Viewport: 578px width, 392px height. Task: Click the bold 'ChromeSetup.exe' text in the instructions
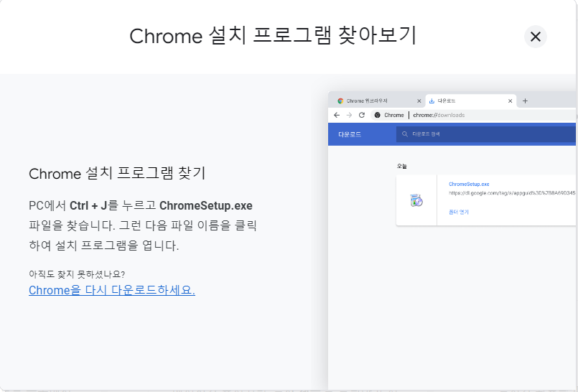[x=205, y=205]
